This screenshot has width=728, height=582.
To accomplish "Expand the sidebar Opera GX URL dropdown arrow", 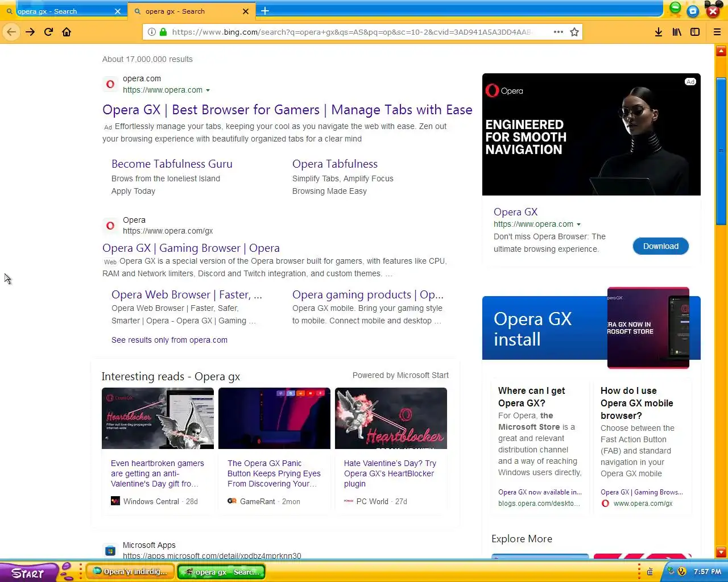I will click(x=578, y=225).
